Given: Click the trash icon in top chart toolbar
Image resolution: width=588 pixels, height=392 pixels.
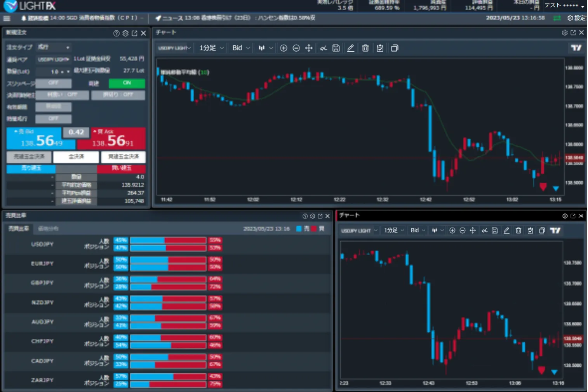Looking at the screenshot, I should 365,48.
